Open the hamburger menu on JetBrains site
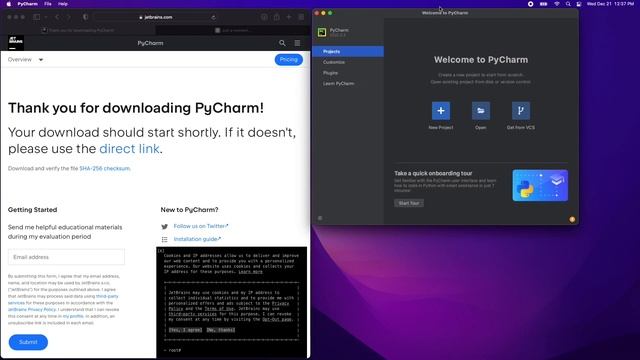 298,43
